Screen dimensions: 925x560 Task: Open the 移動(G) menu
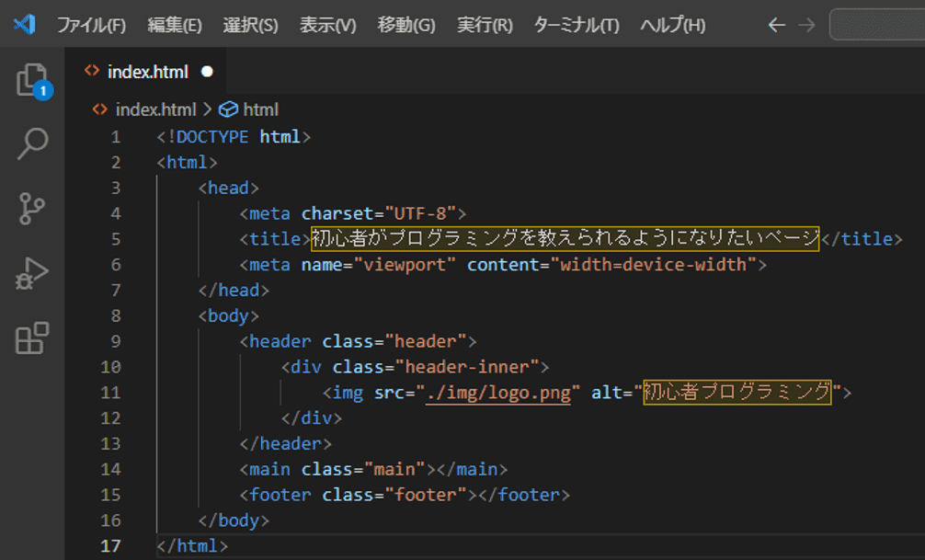pyautogui.click(x=405, y=26)
